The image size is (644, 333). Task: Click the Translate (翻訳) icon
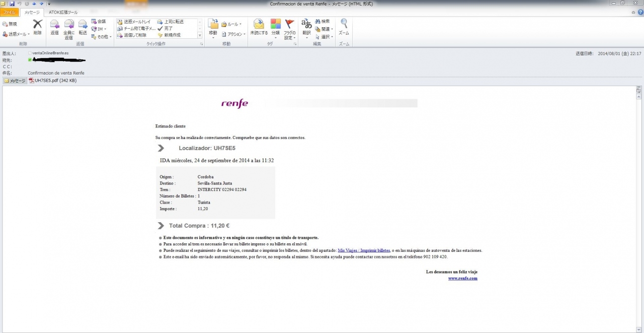pyautogui.click(x=306, y=25)
